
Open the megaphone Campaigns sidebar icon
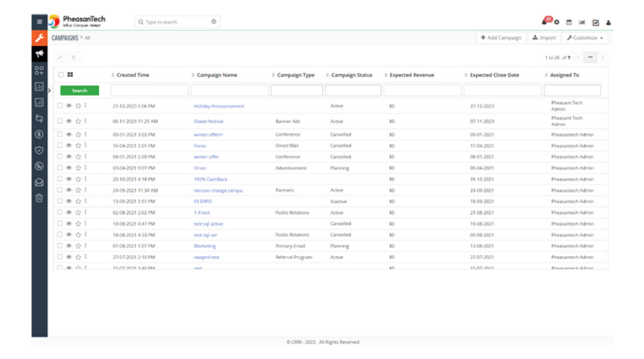[39, 54]
